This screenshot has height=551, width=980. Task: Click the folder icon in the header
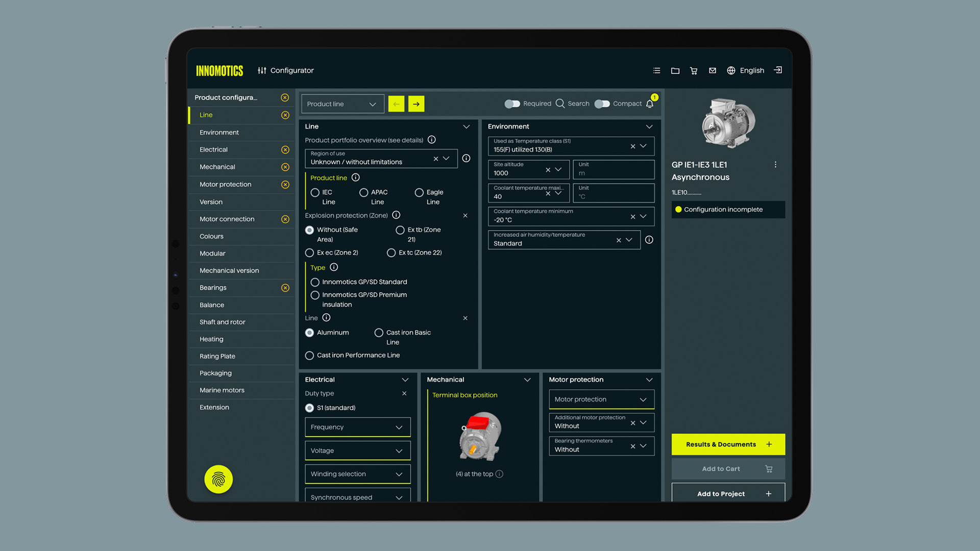coord(675,70)
